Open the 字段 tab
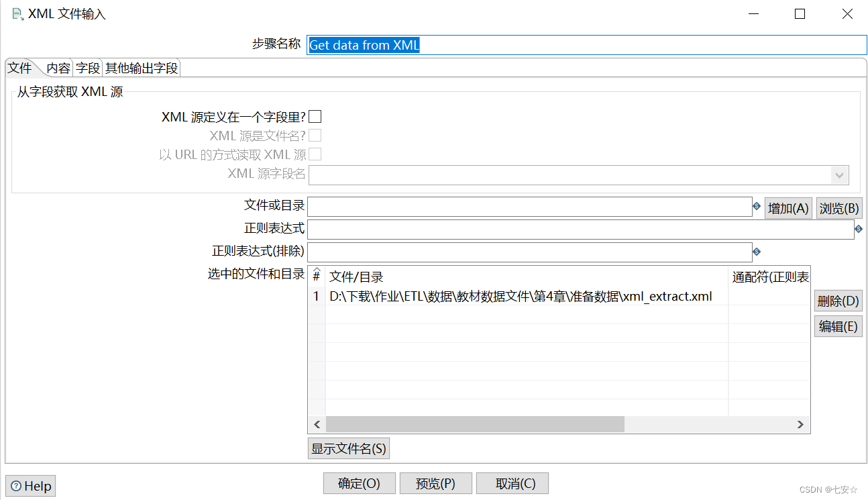 (x=87, y=67)
